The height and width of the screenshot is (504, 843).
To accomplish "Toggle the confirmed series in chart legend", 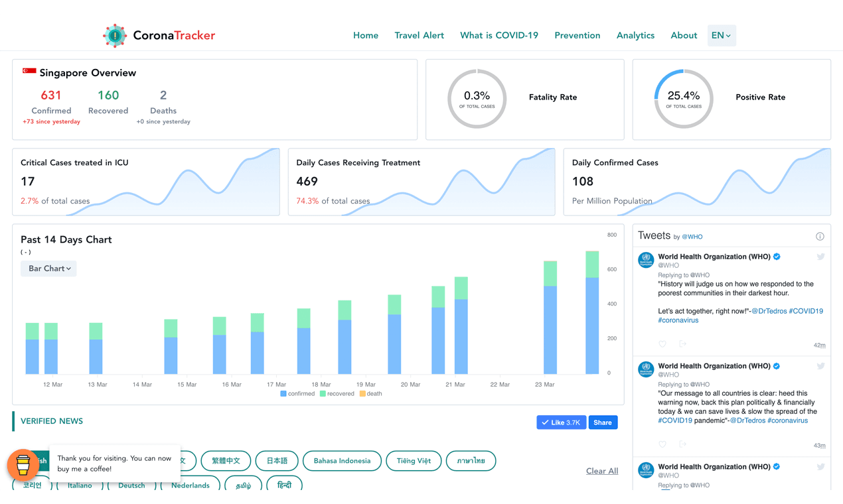I will tap(297, 394).
